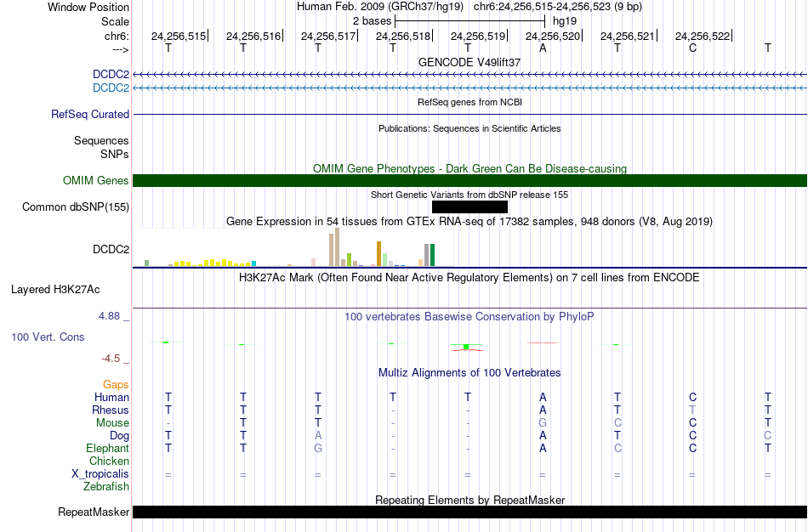This screenshot has width=808, height=532.
Task: Click the Mouse G base in alignment
Action: (x=543, y=423)
